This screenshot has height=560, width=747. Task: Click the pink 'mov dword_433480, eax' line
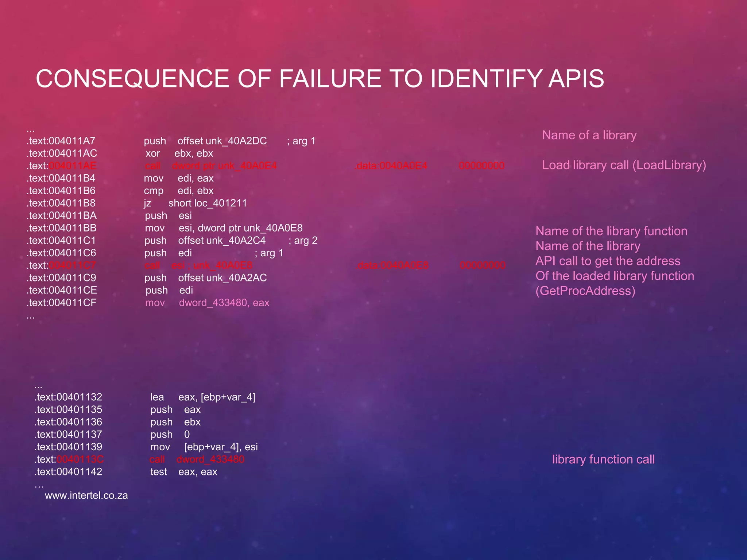[207, 303]
